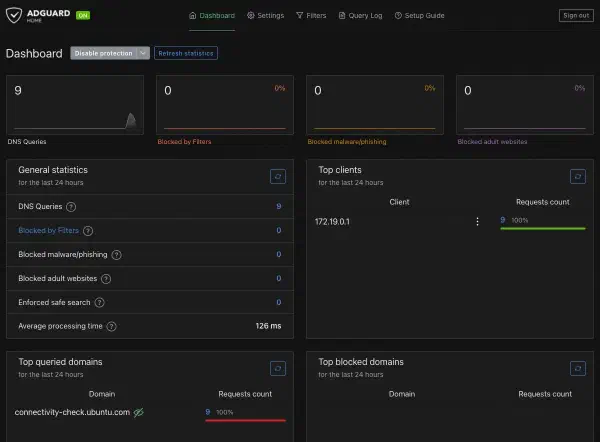The width and height of the screenshot is (600, 442).
Task: Show help for Blocked adult websites statistic
Action: pos(106,279)
